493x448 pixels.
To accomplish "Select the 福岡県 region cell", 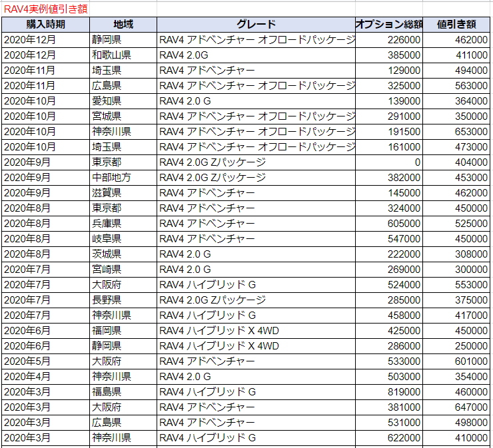I will 123,331.
